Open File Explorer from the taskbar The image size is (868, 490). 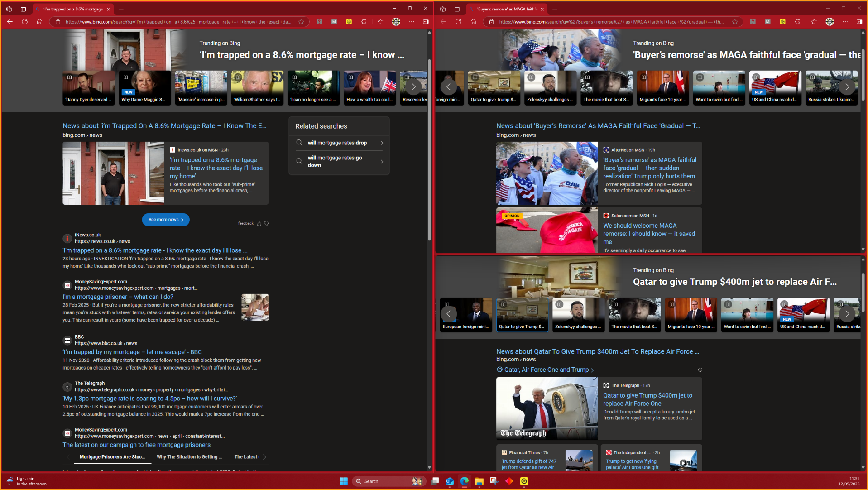click(x=480, y=481)
